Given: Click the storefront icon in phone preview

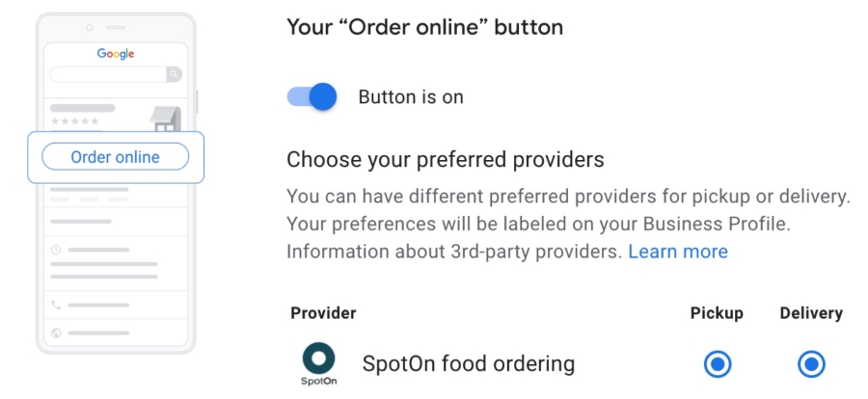Looking at the screenshot, I should click(166, 119).
